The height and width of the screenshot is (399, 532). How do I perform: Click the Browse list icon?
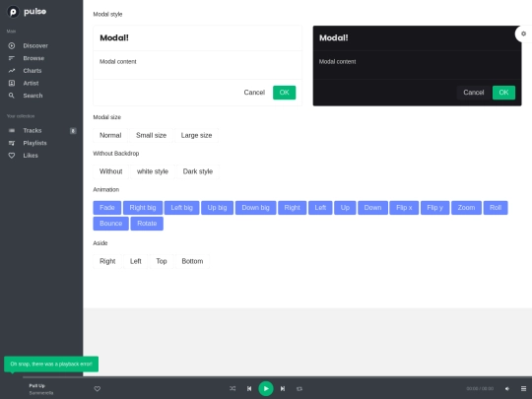point(12,58)
